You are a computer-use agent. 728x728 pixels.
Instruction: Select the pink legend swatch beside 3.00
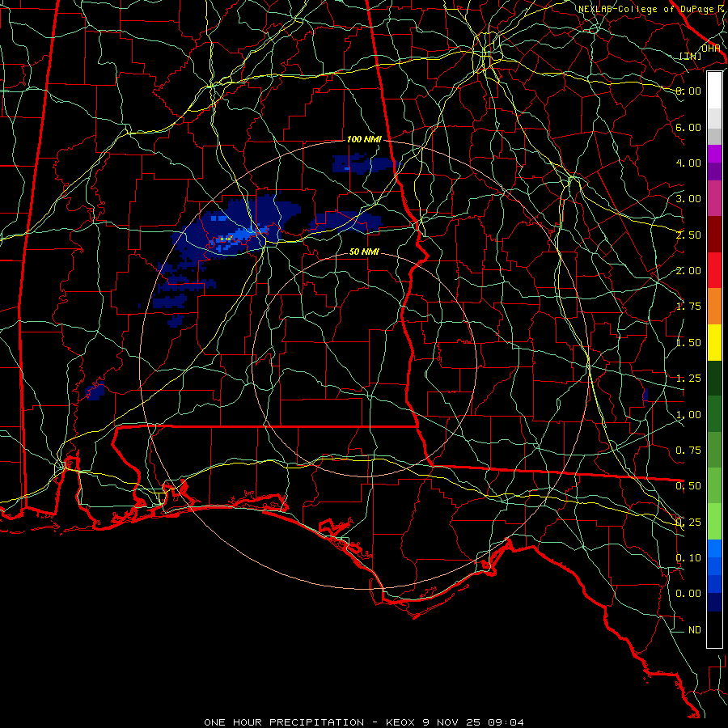714,198
